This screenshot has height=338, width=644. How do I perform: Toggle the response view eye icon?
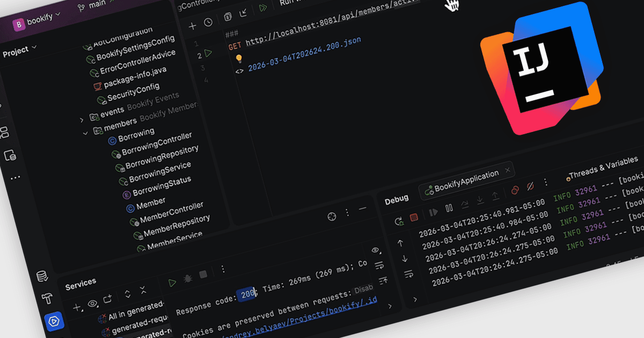tap(376, 250)
